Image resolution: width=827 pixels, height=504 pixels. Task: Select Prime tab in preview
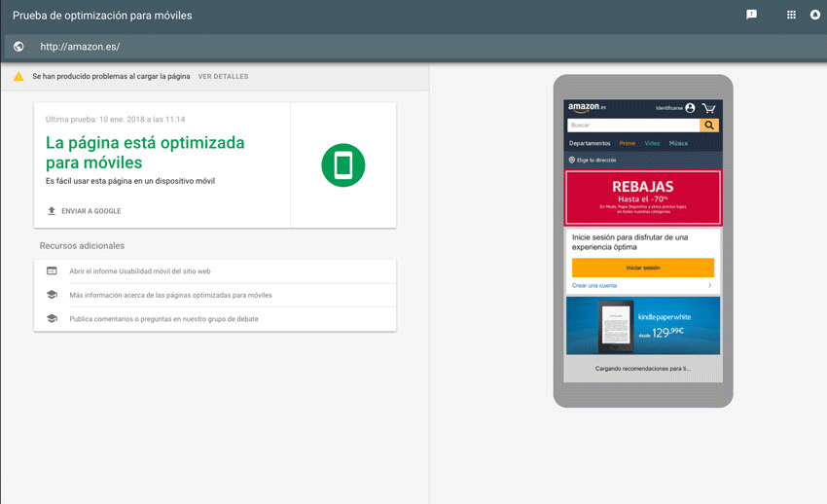click(x=628, y=143)
